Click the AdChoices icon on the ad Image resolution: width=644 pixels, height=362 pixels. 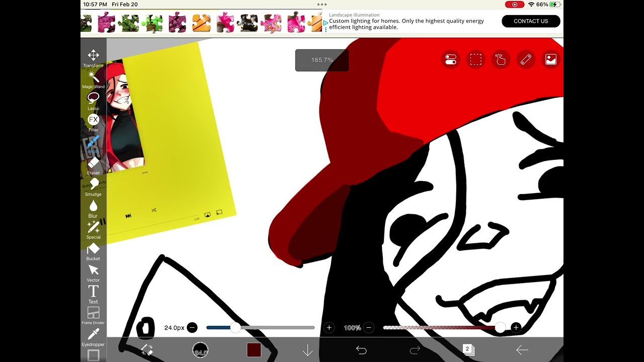tap(326, 23)
